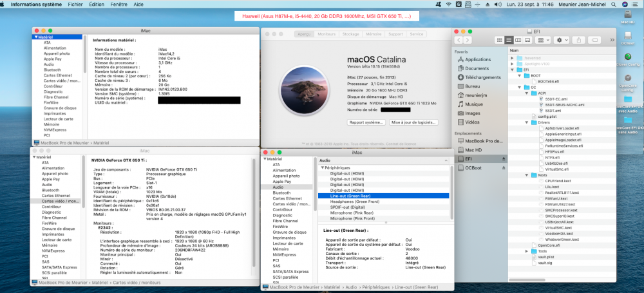Click the volume icon in menu bar
Image resolution: width=644 pixels, height=293 pixels.
click(x=498, y=4)
